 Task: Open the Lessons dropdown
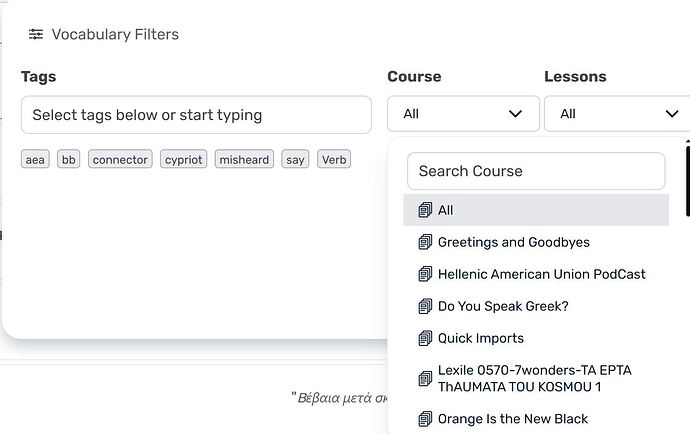pos(617,114)
